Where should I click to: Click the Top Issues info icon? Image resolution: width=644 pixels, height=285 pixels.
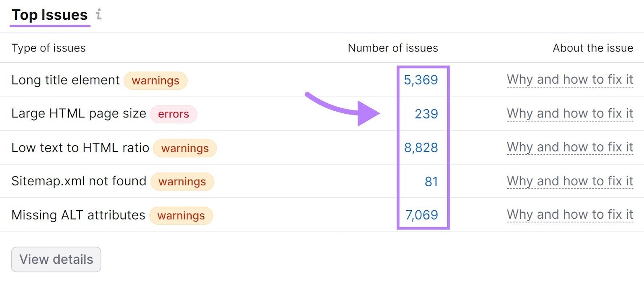point(99,14)
